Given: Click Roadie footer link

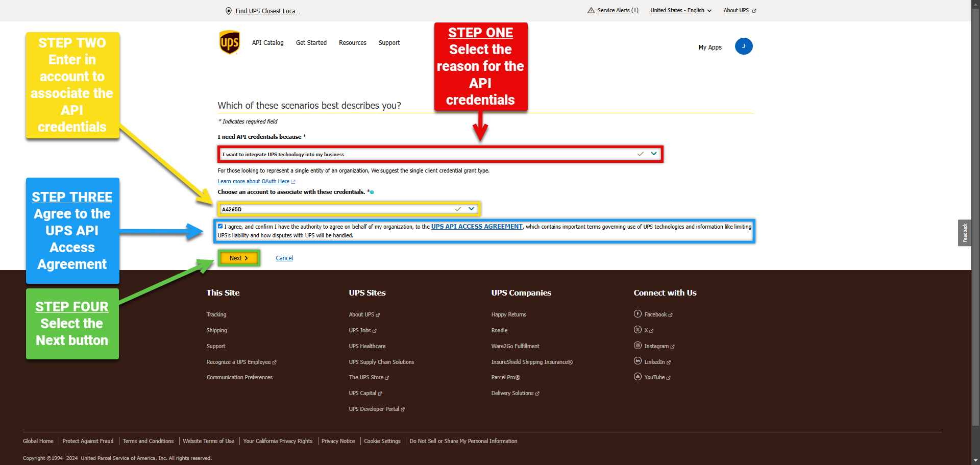Looking at the screenshot, I should (x=499, y=330).
